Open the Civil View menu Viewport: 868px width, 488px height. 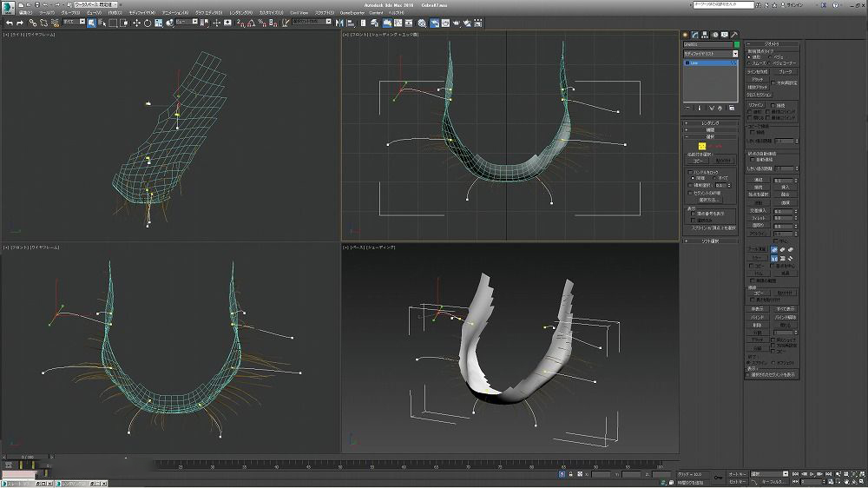299,13
